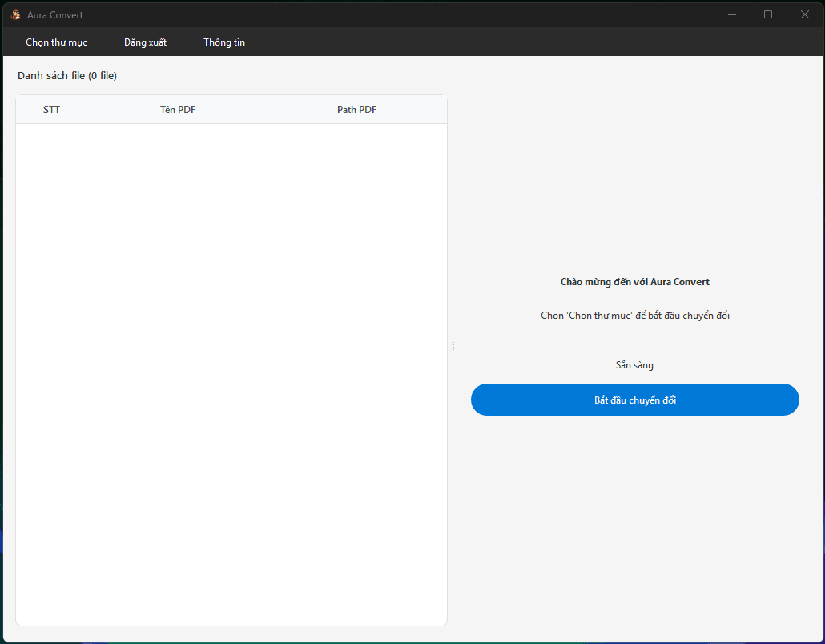Click the 'Sẵn sàng' status label
This screenshot has height=644, width=825.
(634, 365)
